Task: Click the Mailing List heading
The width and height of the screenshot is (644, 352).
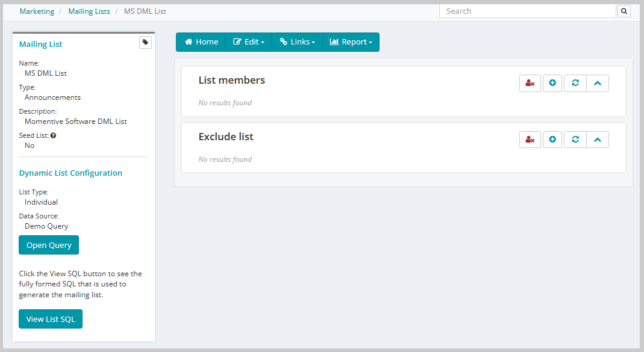Action: [40, 45]
